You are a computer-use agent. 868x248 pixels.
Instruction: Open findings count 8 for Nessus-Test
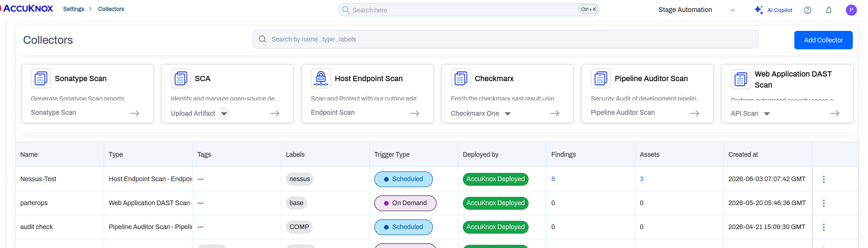click(x=553, y=179)
